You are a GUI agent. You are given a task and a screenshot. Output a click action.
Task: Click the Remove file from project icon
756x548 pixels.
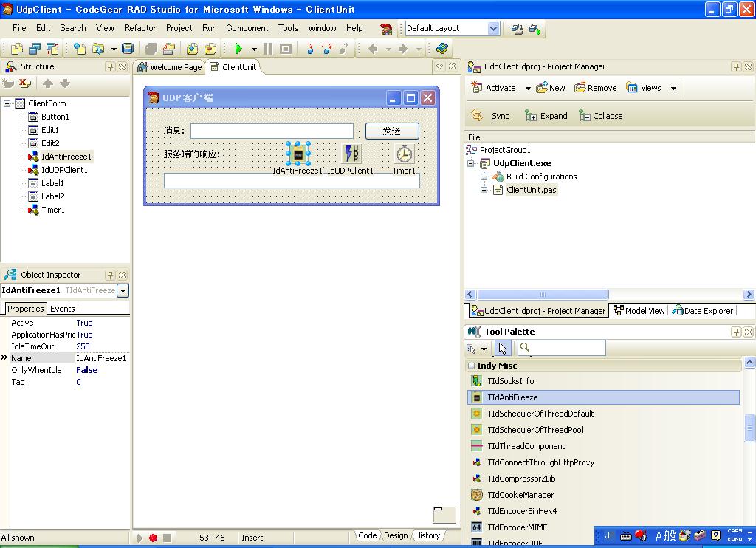210,49
